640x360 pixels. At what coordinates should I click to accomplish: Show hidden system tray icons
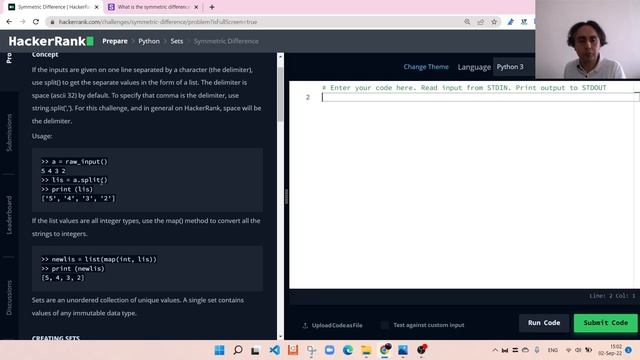point(495,350)
